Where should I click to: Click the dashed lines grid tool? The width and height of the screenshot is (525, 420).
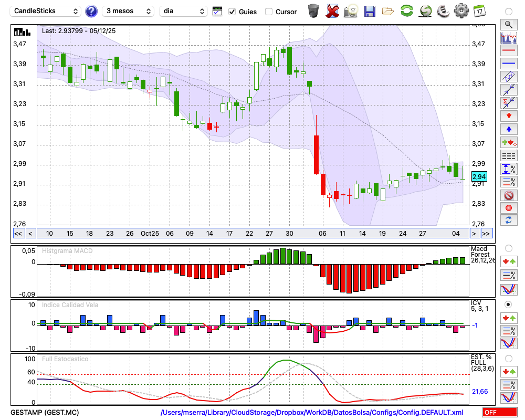pos(509,155)
